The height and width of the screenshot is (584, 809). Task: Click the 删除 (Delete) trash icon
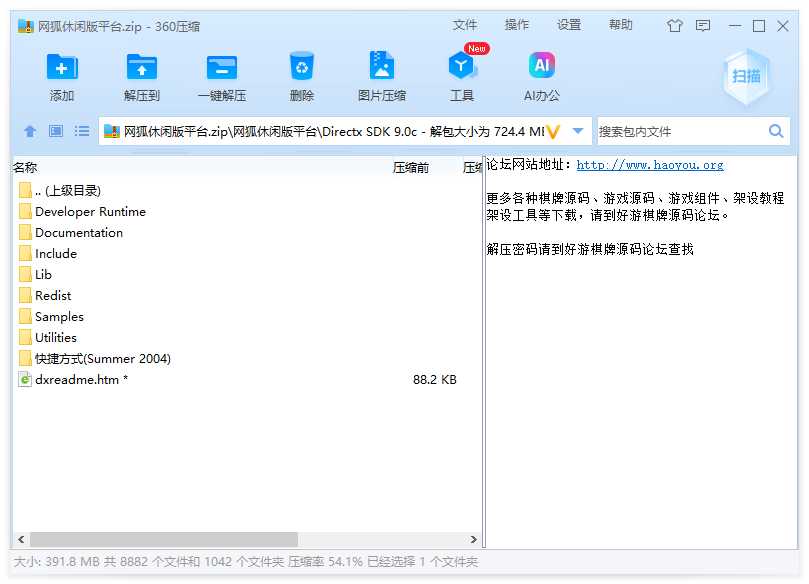click(x=302, y=66)
